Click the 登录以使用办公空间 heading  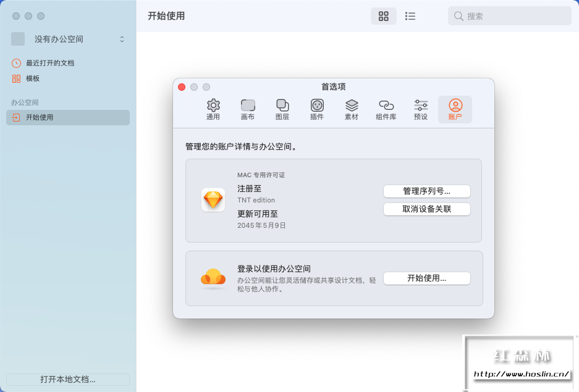click(x=274, y=269)
